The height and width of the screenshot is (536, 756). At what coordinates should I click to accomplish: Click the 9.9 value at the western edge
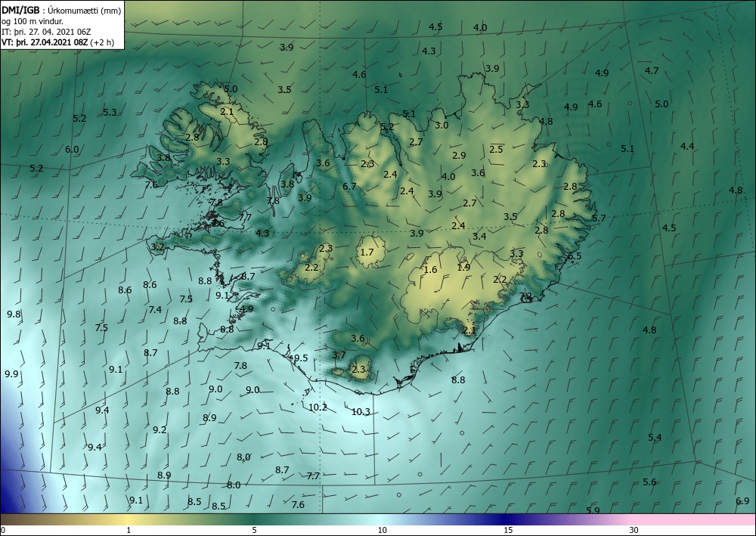click(x=11, y=374)
